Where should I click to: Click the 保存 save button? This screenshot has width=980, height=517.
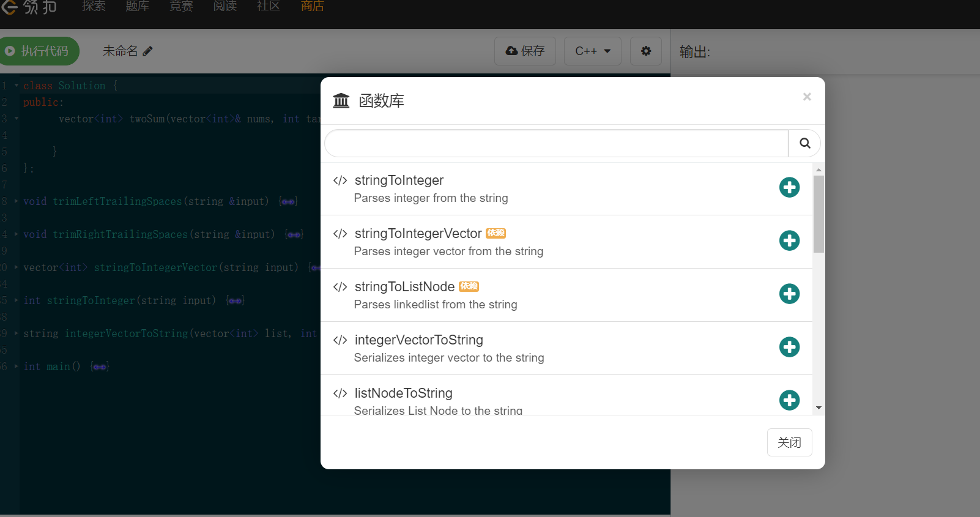pos(525,51)
